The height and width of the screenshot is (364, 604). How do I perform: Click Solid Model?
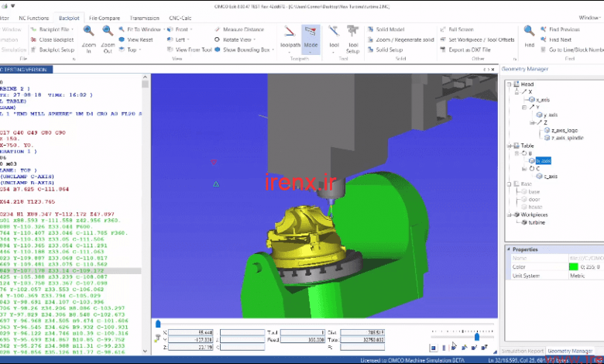tap(386, 29)
